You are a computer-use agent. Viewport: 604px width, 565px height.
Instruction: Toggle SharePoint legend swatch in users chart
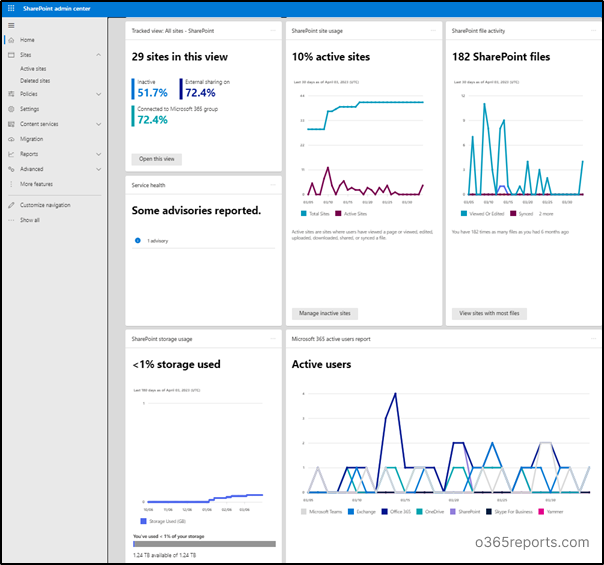[x=453, y=511]
